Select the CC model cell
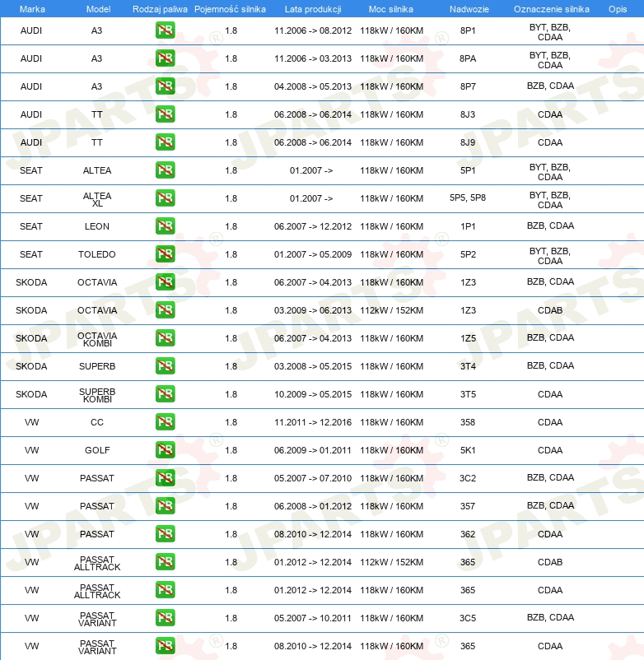The height and width of the screenshot is (660, 644). point(97,422)
